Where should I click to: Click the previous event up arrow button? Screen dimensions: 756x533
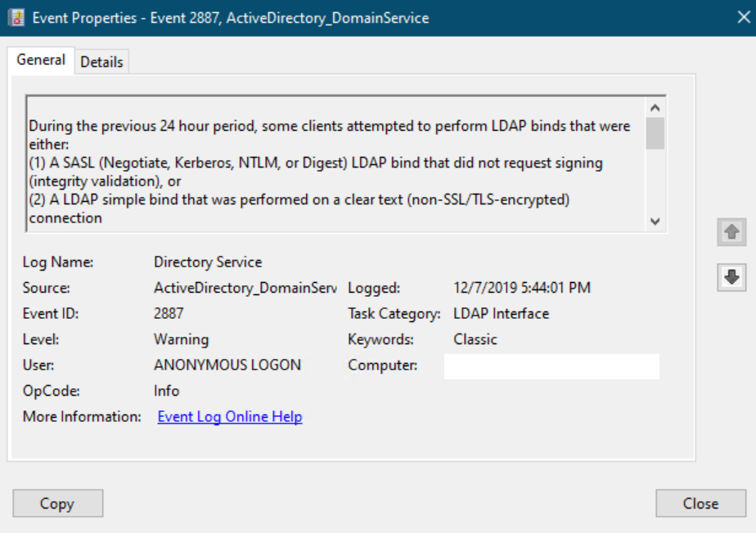point(731,232)
